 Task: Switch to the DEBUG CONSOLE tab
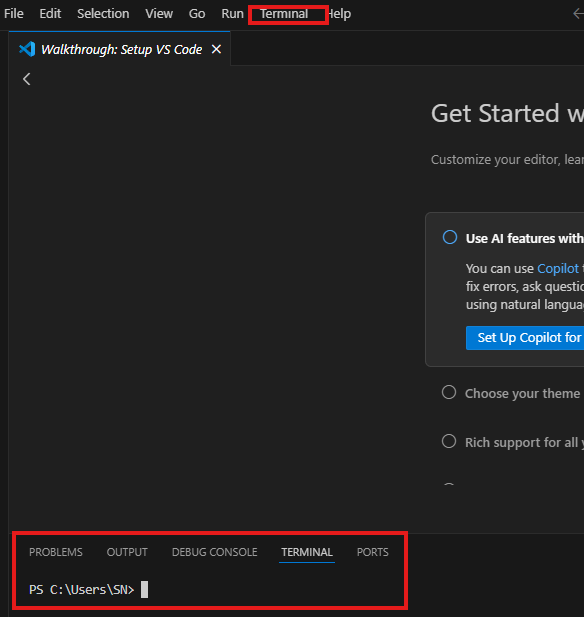coord(214,552)
